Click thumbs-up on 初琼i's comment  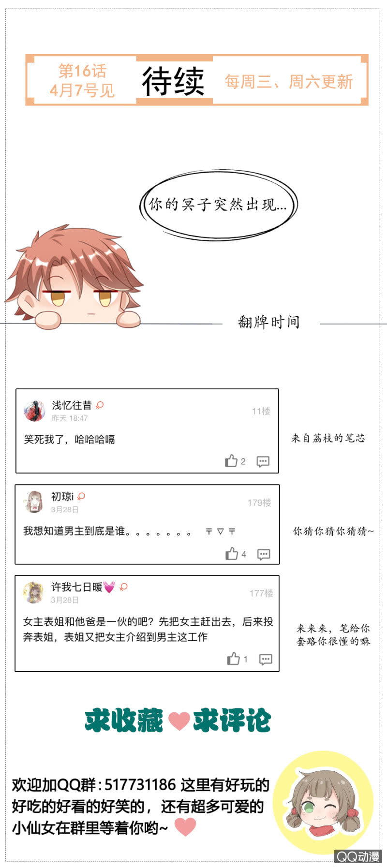[232, 554]
